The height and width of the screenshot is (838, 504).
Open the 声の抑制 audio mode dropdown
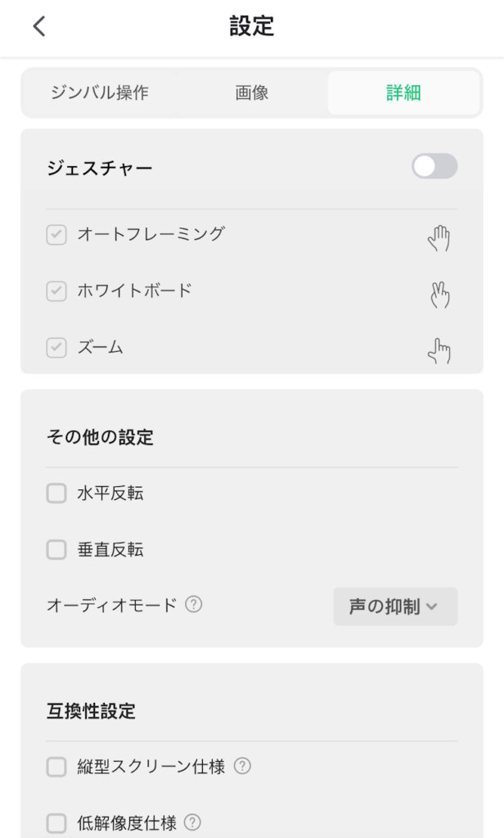tap(395, 606)
